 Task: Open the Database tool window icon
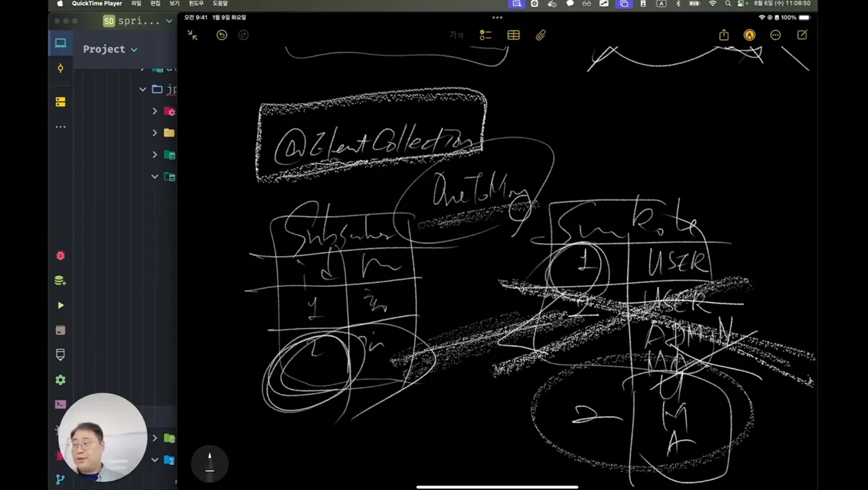pyautogui.click(x=61, y=280)
